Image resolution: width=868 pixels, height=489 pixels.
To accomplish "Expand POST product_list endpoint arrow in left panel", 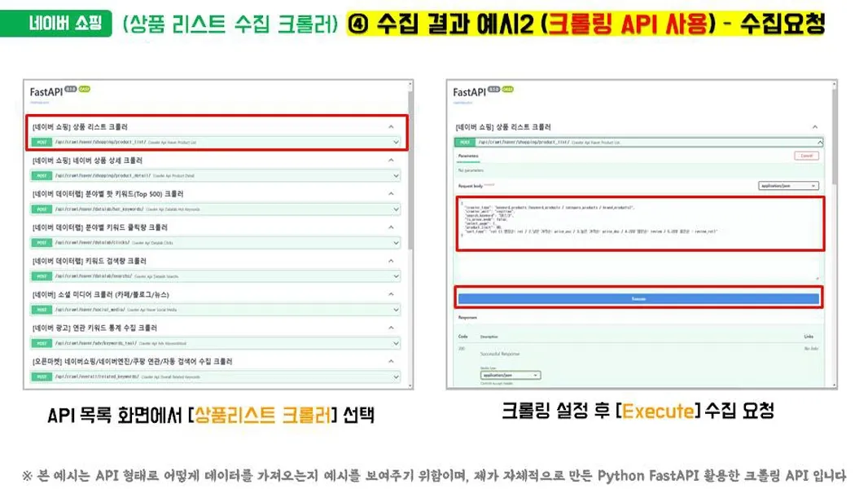I will [x=396, y=143].
